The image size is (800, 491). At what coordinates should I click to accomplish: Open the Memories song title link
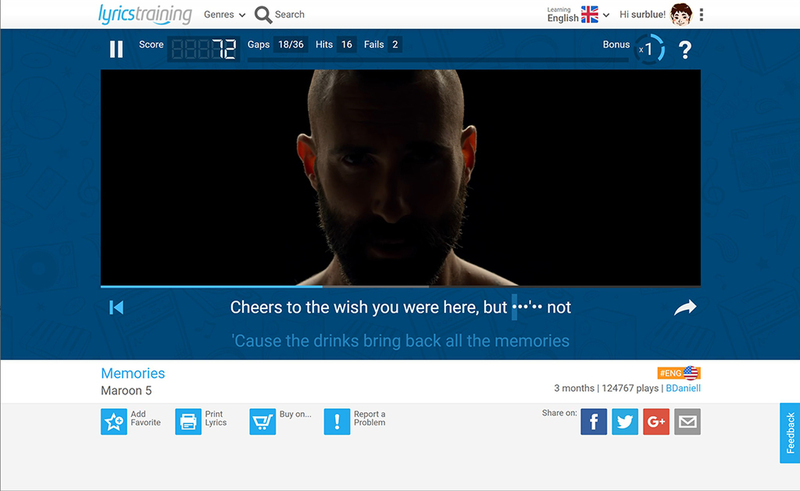(133, 373)
